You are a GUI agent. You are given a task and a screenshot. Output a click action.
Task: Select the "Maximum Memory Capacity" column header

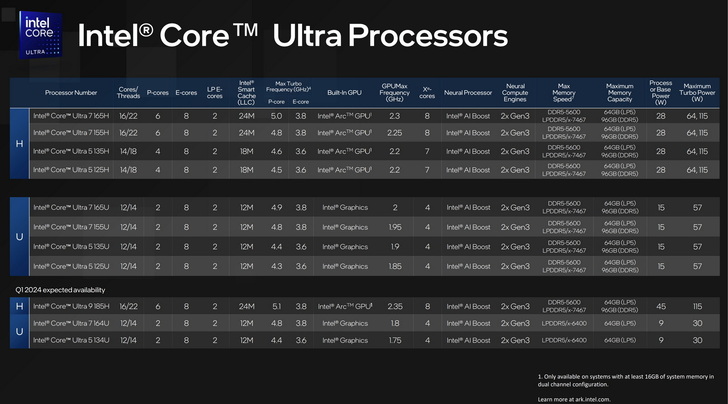[x=620, y=93]
